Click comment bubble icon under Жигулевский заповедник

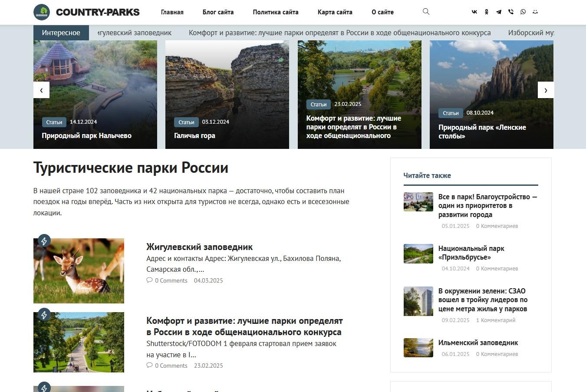[149, 280]
